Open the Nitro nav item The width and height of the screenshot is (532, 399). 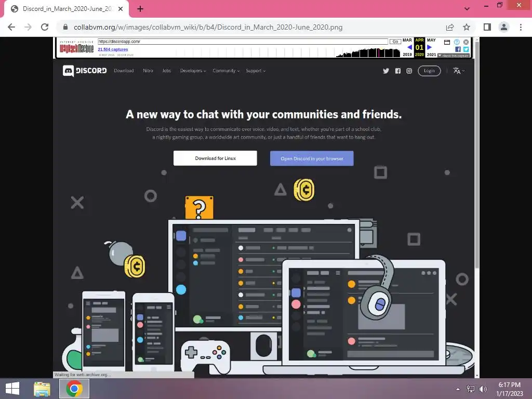click(148, 71)
